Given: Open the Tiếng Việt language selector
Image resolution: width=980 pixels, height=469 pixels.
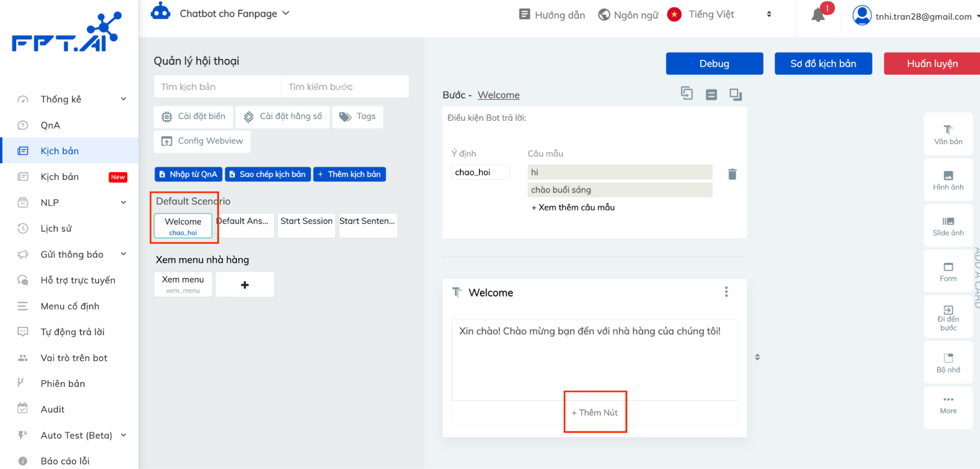Looking at the screenshot, I should click(x=720, y=15).
